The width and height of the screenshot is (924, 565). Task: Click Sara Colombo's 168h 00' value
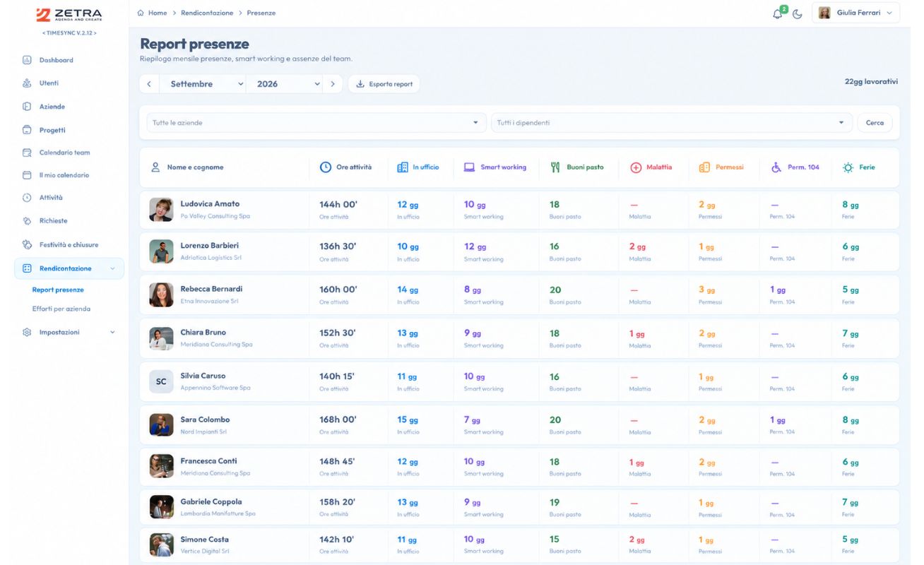pos(338,420)
